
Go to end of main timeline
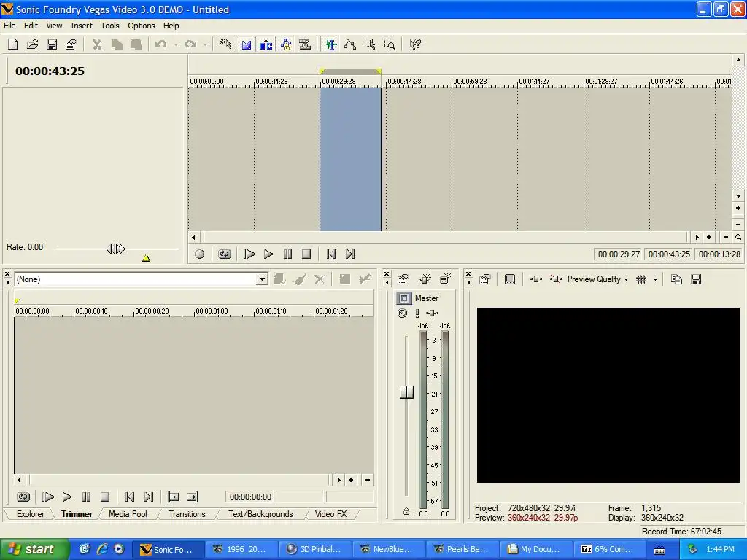(x=350, y=254)
